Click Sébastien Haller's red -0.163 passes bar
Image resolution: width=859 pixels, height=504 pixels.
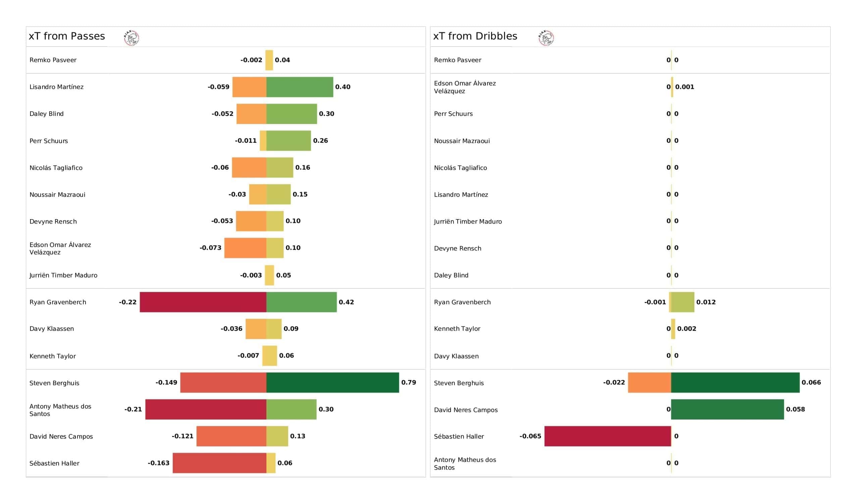[219, 463]
